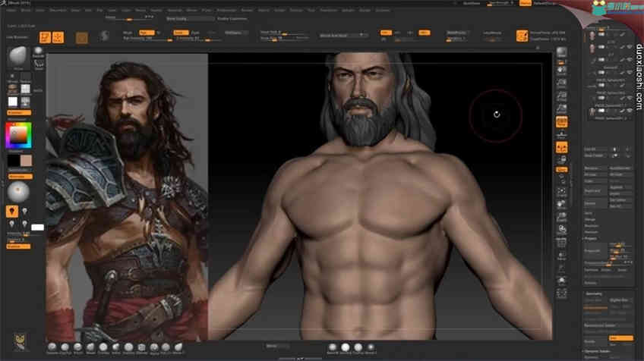
Task: Click the FreeHand stroke squiggle icon
Action: [x=39, y=64]
